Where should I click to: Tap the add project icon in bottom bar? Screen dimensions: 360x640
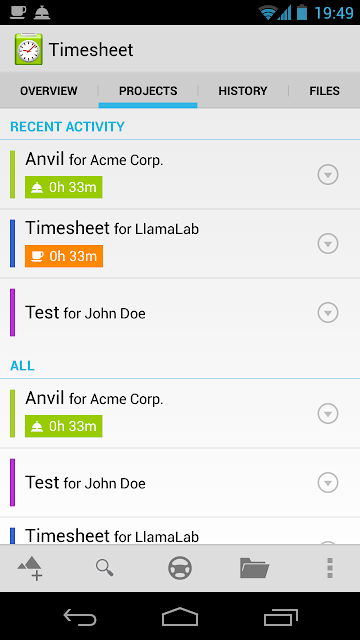click(x=30, y=568)
